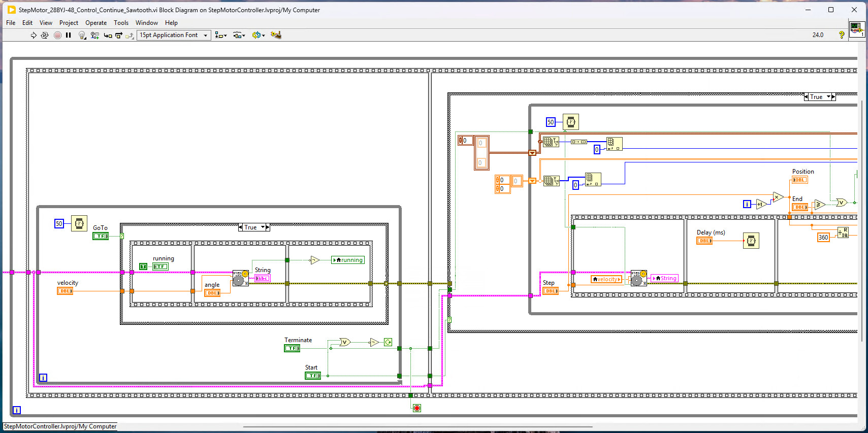868x433 pixels.
Task: Open the Reorder dropdown
Action: [x=259, y=35]
